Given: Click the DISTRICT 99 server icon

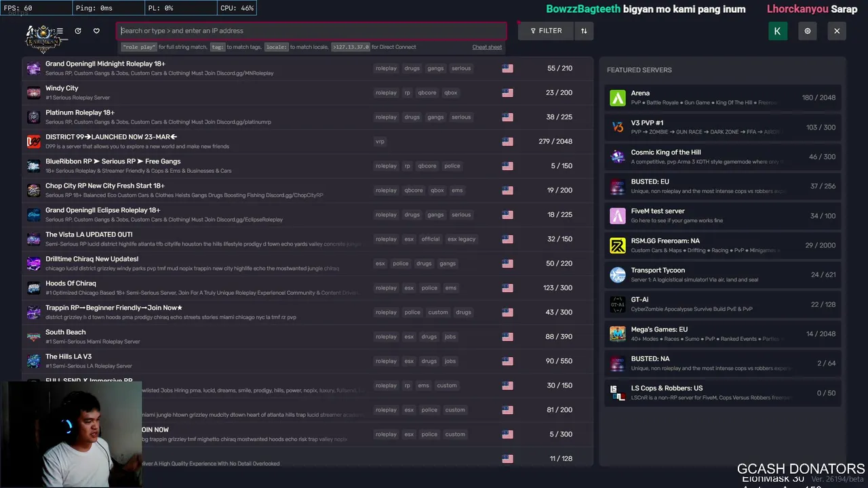Looking at the screenshot, I should [33, 142].
